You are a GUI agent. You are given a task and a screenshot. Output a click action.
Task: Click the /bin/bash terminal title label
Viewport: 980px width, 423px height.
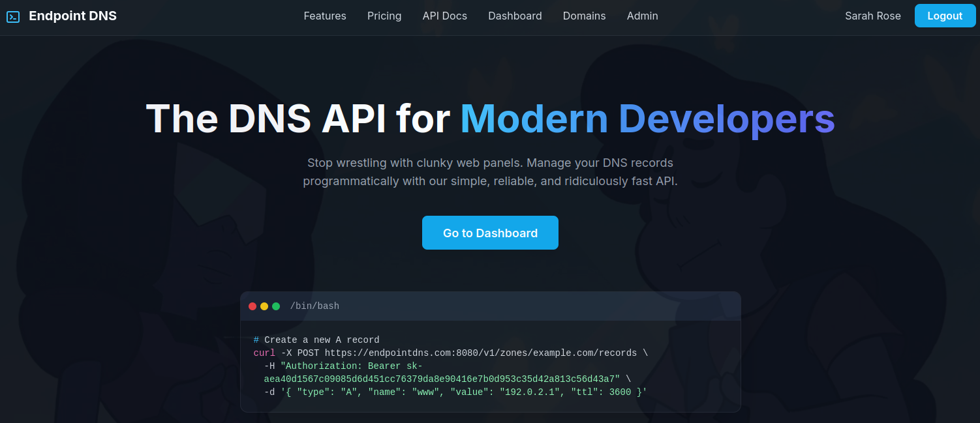pyautogui.click(x=314, y=306)
